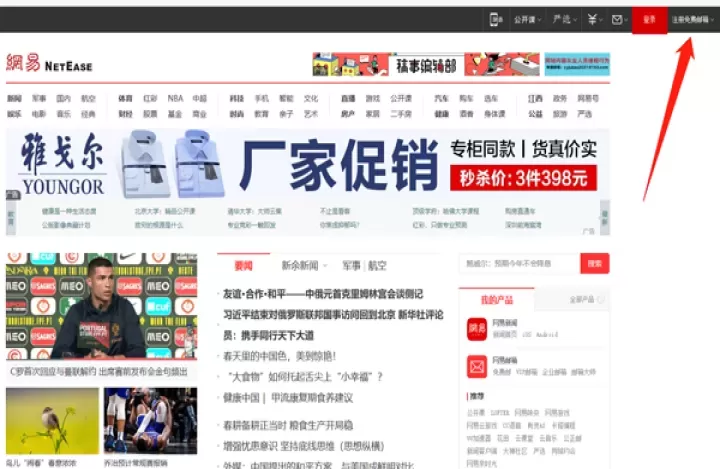Open the blue notice banner beside 稿事编辑部
Viewport: 720px width, 469px height.
click(577, 64)
